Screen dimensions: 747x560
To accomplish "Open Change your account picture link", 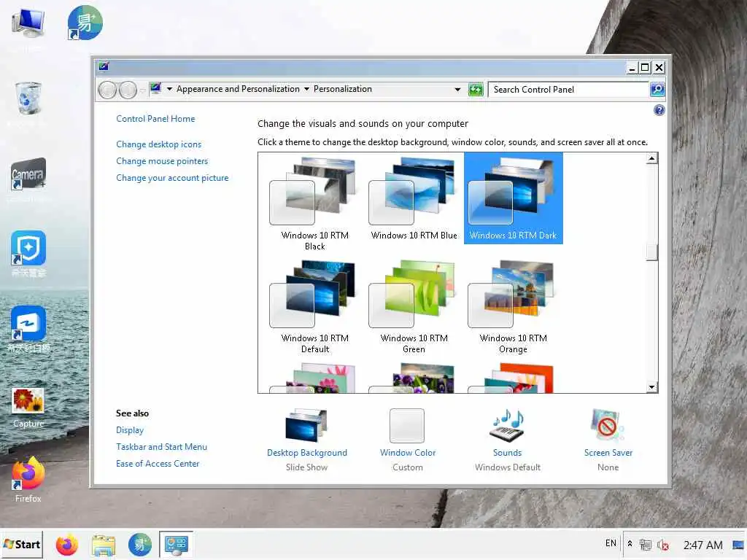I will pyautogui.click(x=172, y=178).
